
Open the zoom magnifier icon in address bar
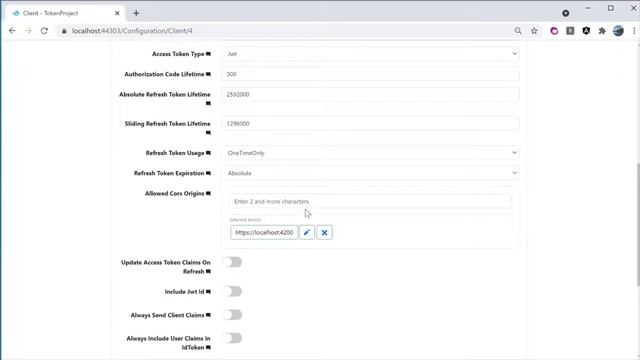518,31
